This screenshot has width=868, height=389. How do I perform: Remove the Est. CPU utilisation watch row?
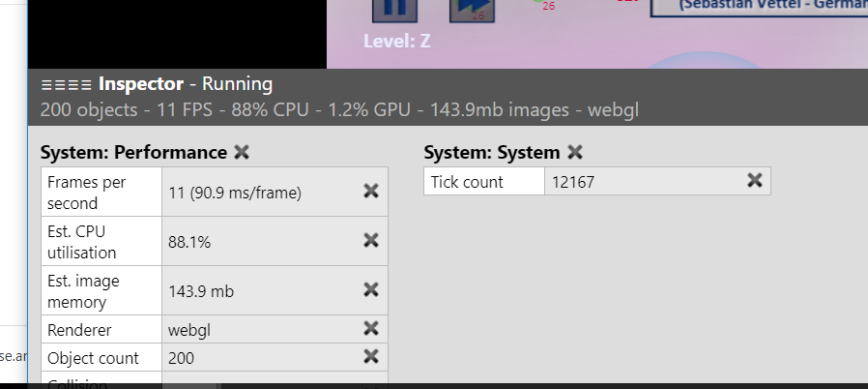(x=371, y=240)
